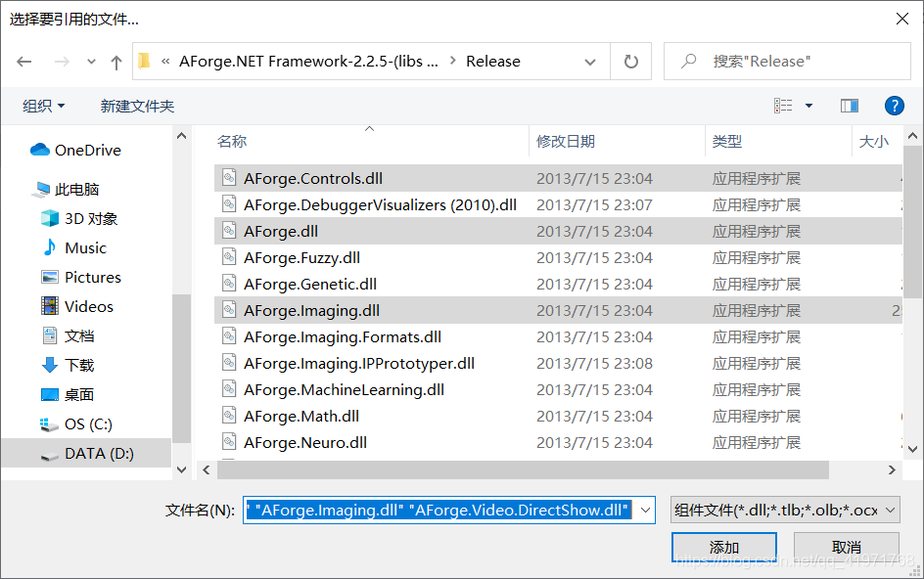Screen dimensions: 924x579
Task: Click the search Release input field
Action: pyautogui.click(x=787, y=62)
